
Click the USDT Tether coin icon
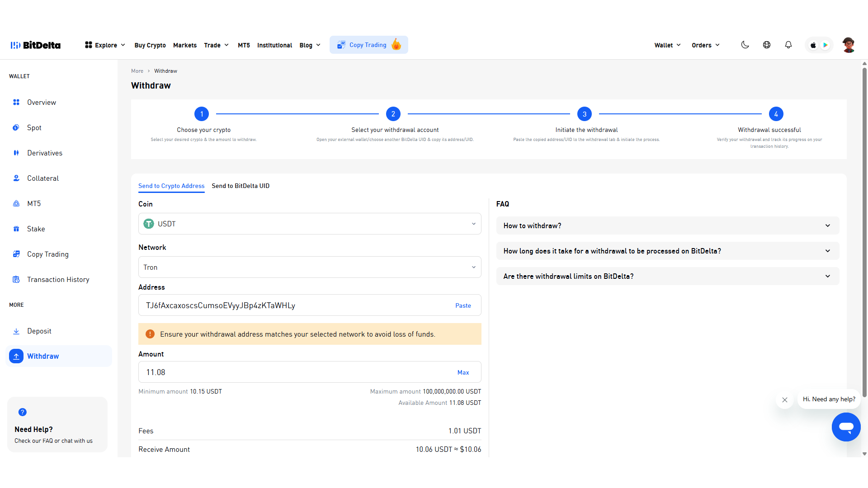(149, 224)
